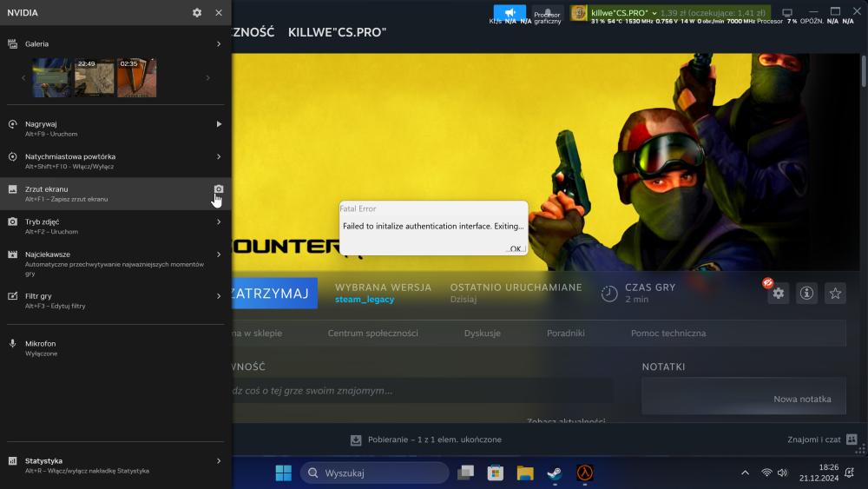Viewport: 868px width, 489px height.
Task: Open Centrum społeczności tab
Action: [372, 333]
